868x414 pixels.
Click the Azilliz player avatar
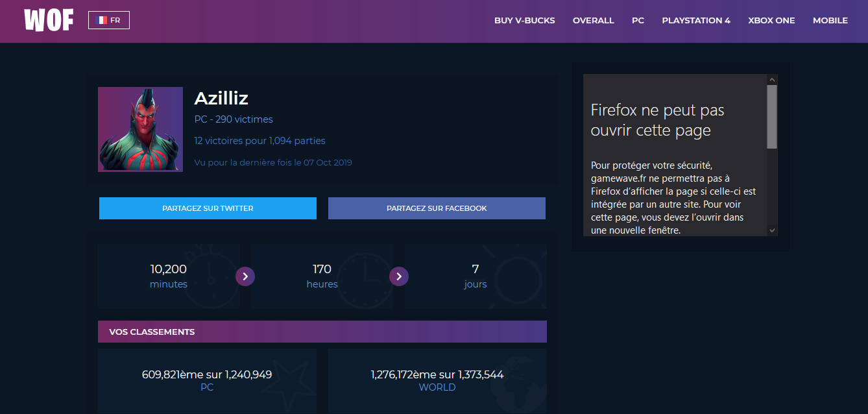click(x=140, y=130)
